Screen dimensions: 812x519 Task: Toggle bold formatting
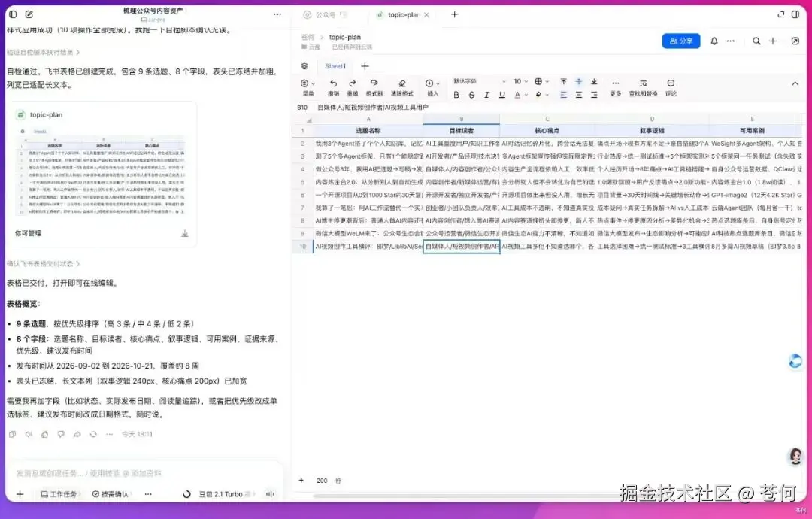456,95
